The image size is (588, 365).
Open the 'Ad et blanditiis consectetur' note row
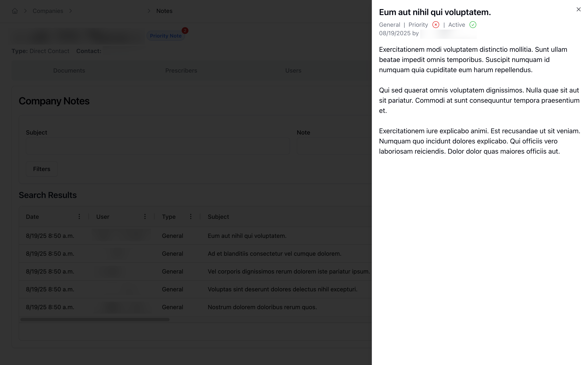point(274,253)
